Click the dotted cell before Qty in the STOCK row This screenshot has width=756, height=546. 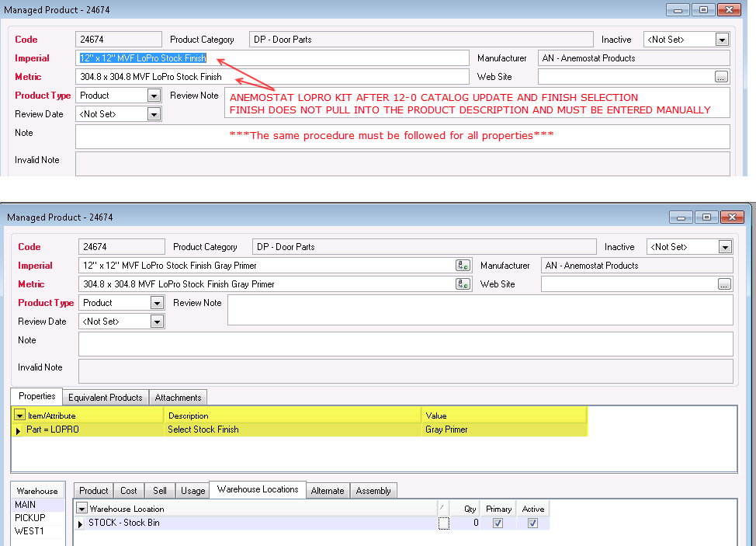click(x=443, y=523)
